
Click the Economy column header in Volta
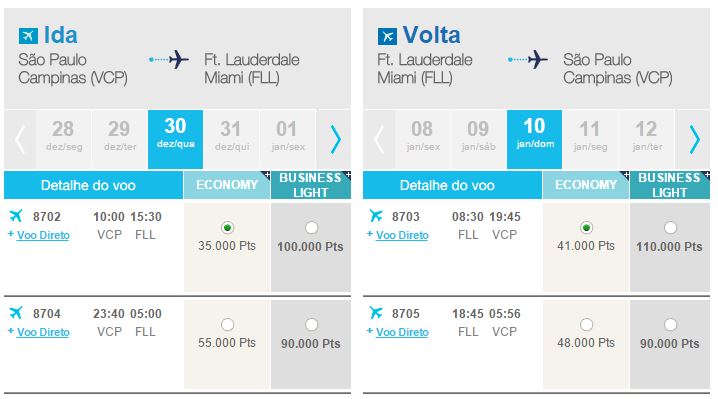coord(586,185)
